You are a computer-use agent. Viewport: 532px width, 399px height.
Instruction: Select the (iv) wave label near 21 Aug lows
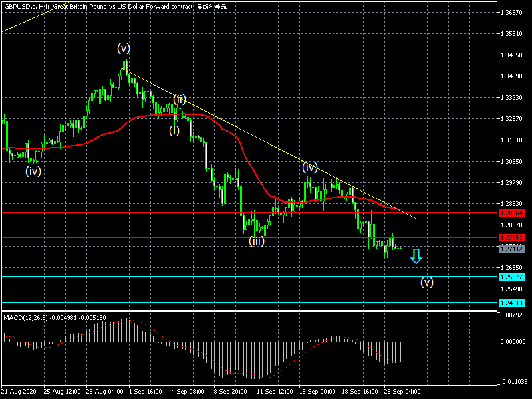click(x=33, y=171)
